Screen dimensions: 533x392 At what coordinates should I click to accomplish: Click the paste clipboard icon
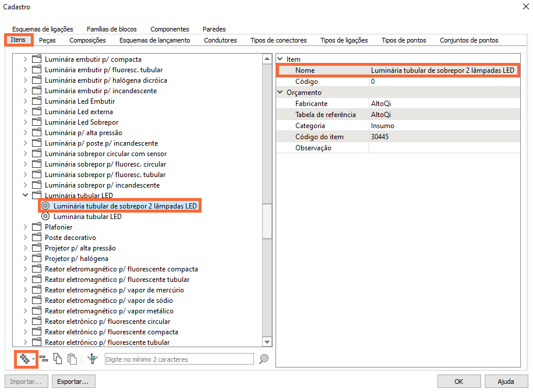coord(72,359)
